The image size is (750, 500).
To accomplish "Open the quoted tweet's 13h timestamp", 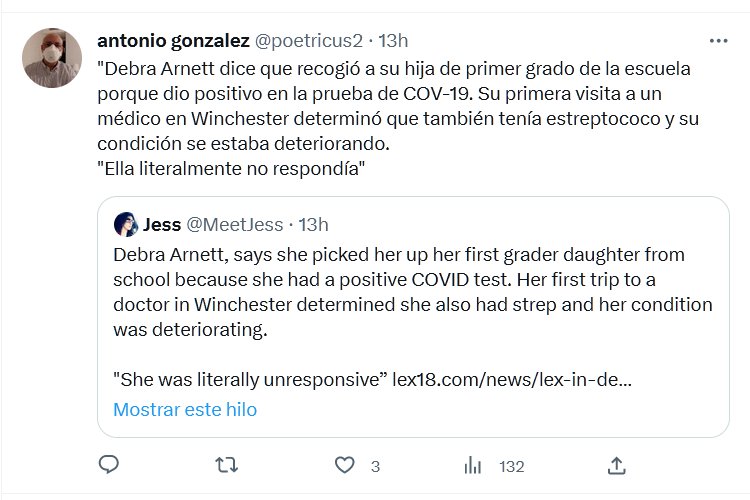I will pos(315,224).
